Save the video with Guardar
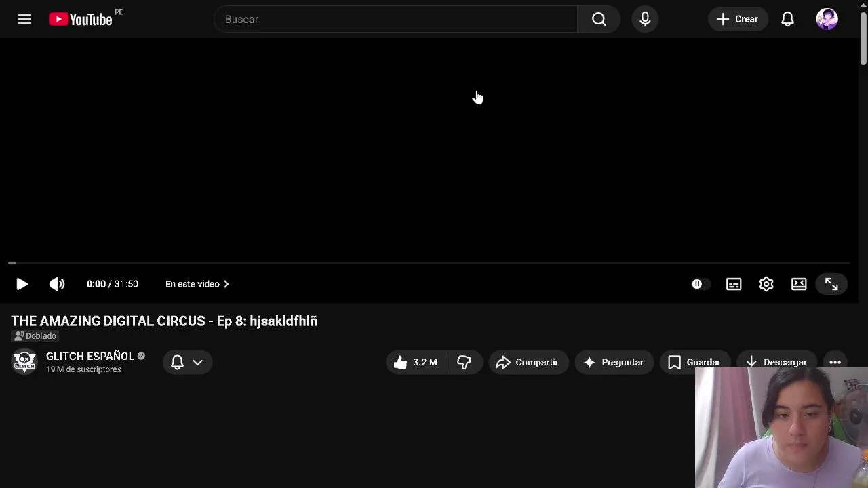Screen dimensions: 868x488 click(694, 362)
